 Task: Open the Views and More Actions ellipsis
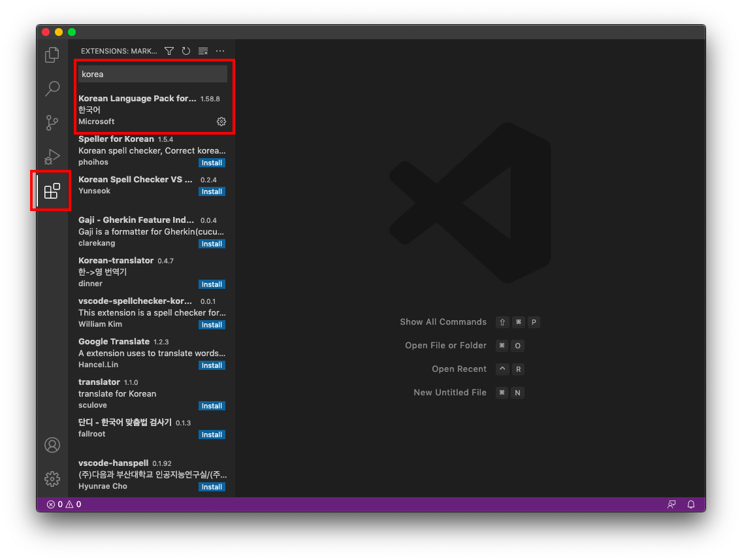click(x=220, y=51)
